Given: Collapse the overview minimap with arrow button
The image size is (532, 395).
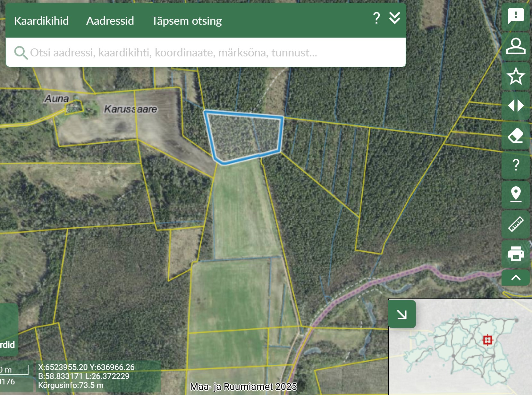Looking at the screenshot, I should pos(402,314).
